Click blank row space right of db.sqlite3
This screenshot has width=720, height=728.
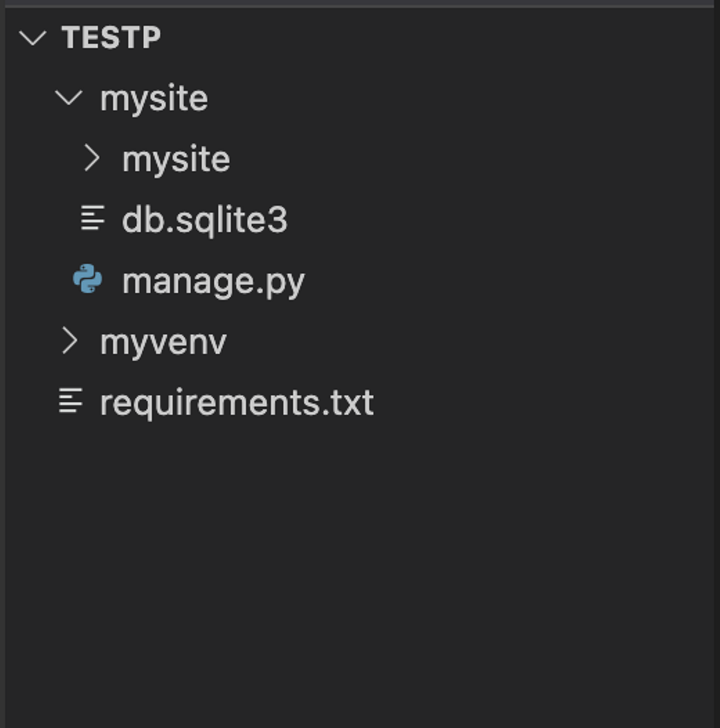[500, 220]
